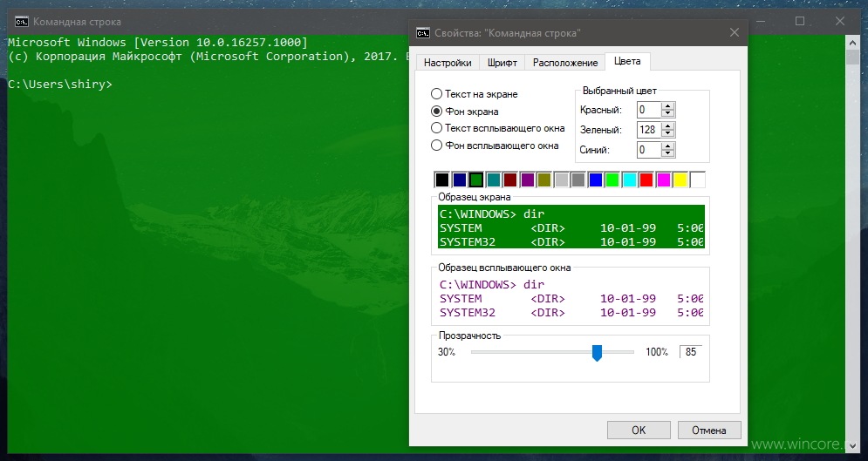Choose the maroon color swatch
The width and height of the screenshot is (868, 461).
click(510, 180)
